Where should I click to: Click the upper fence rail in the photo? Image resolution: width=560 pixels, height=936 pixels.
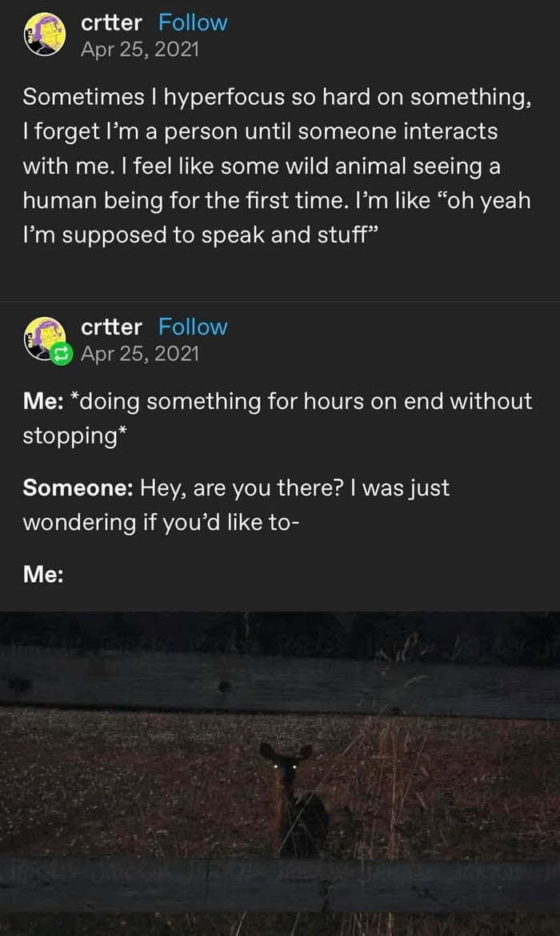coord(280,681)
